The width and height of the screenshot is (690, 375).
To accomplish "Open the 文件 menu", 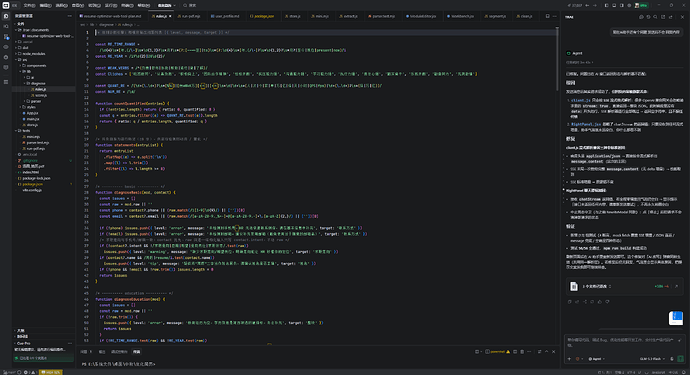I will (29, 5).
